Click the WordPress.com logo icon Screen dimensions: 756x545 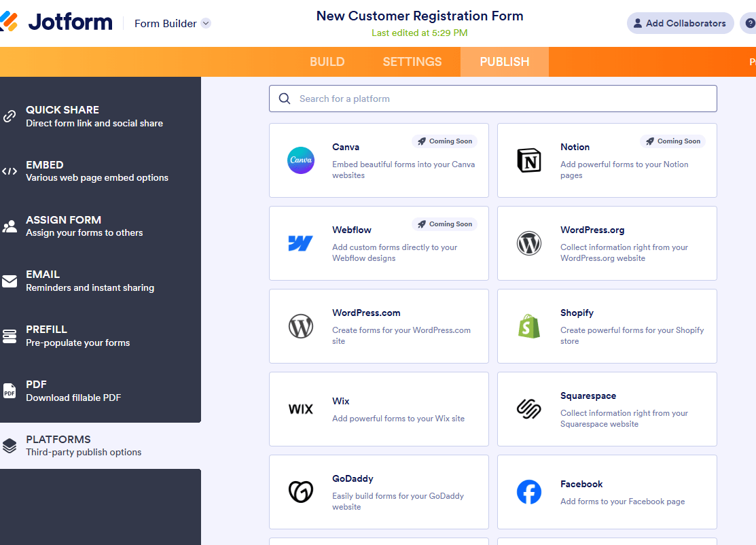[301, 326]
